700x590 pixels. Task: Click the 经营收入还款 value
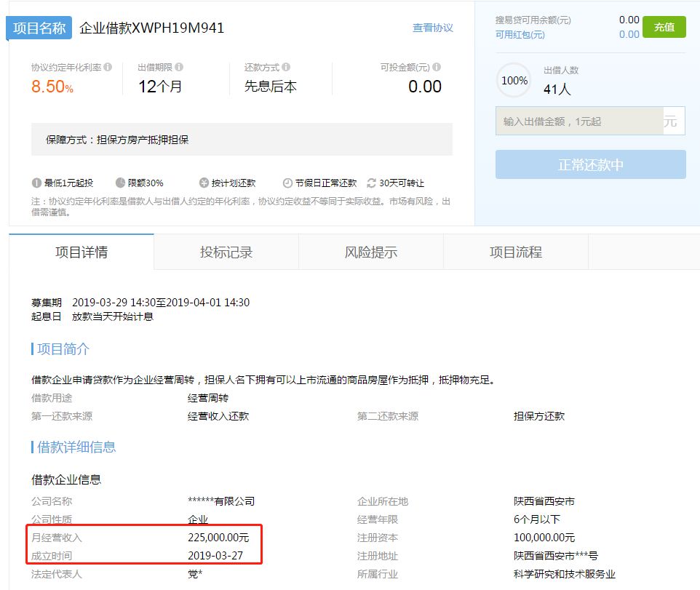218,416
